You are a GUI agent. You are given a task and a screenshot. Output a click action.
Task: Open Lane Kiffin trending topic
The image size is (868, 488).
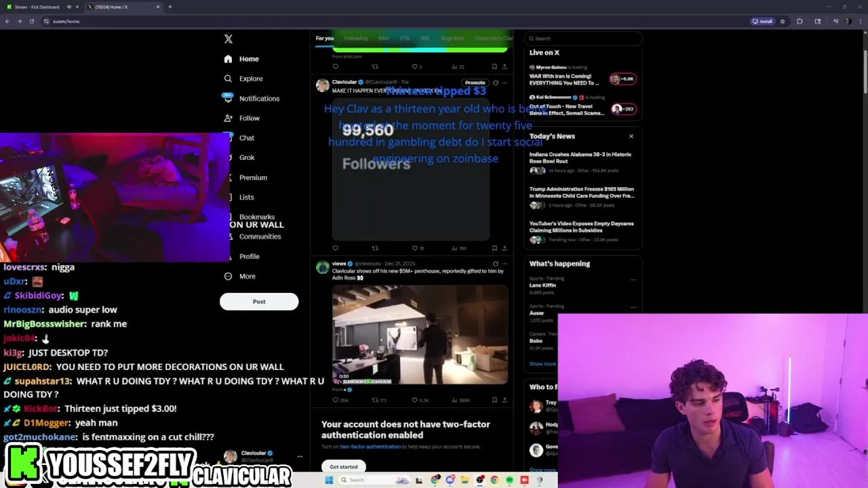click(542, 285)
